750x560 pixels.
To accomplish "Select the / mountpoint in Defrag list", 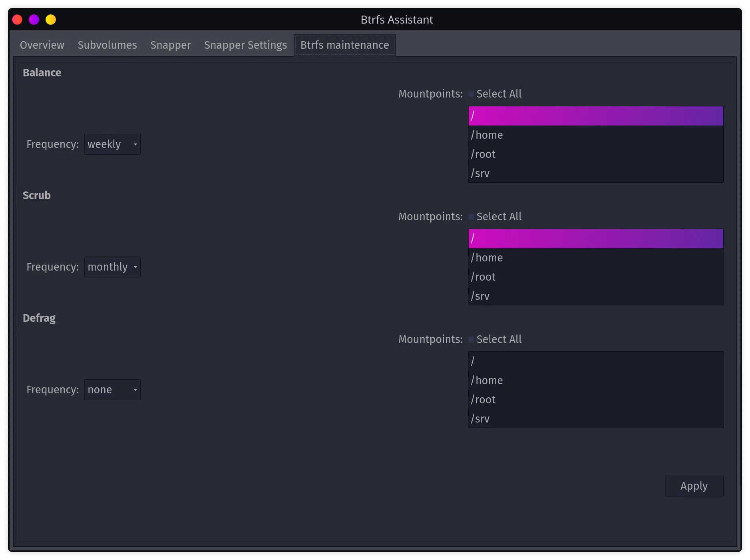I will click(x=596, y=361).
